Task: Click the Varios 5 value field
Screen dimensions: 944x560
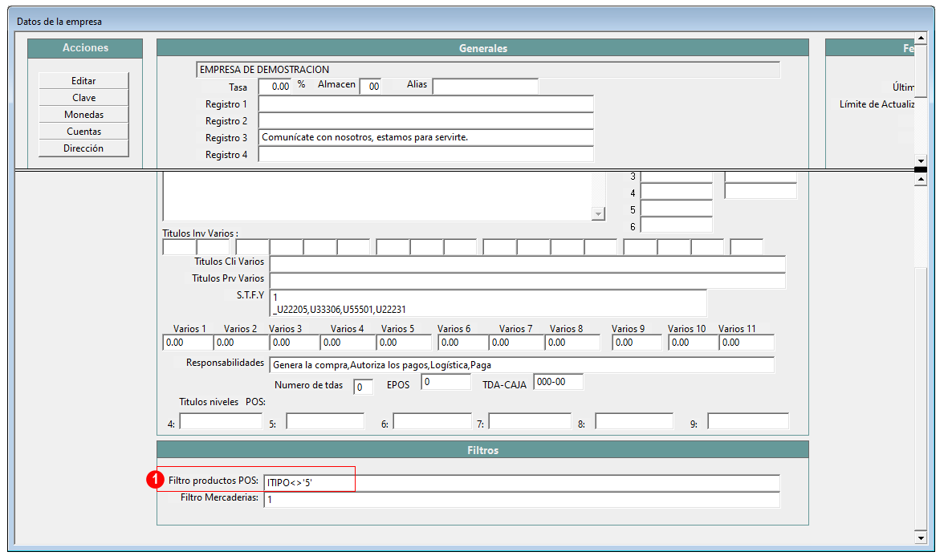Action: pyautogui.click(x=404, y=343)
